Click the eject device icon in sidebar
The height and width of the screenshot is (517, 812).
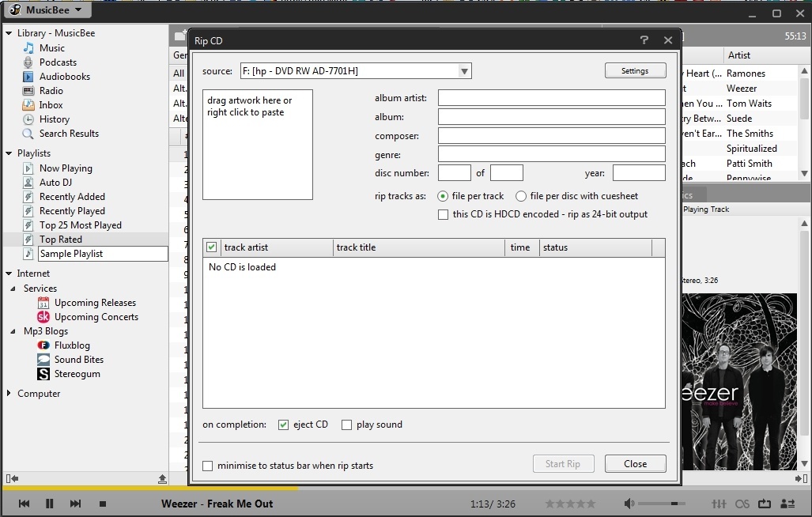point(162,479)
